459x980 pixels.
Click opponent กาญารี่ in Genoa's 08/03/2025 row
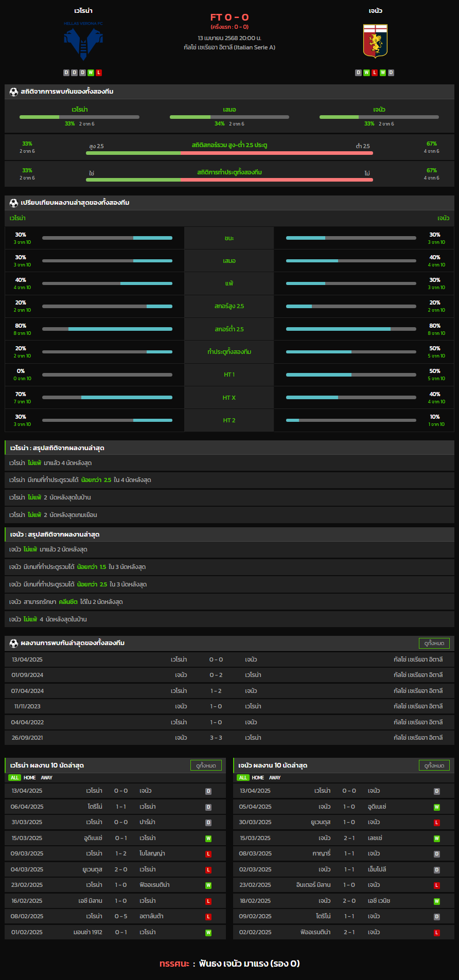pyautogui.click(x=322, y=853)
